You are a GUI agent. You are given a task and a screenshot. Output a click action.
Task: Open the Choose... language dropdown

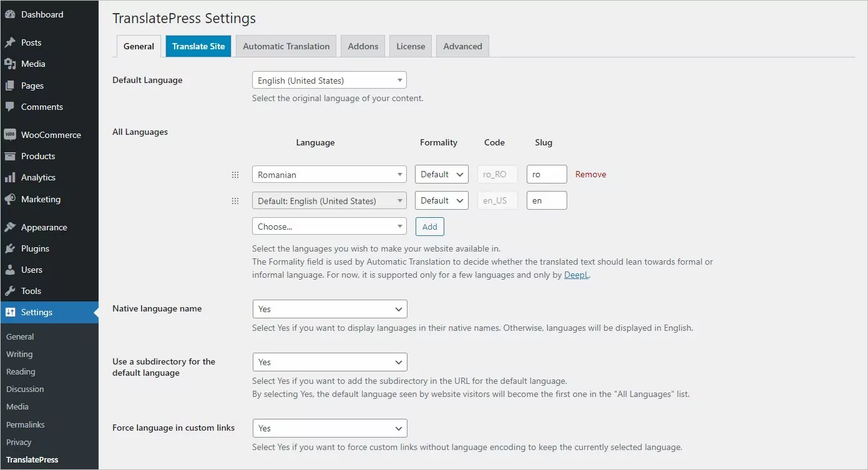pos(329,227)
